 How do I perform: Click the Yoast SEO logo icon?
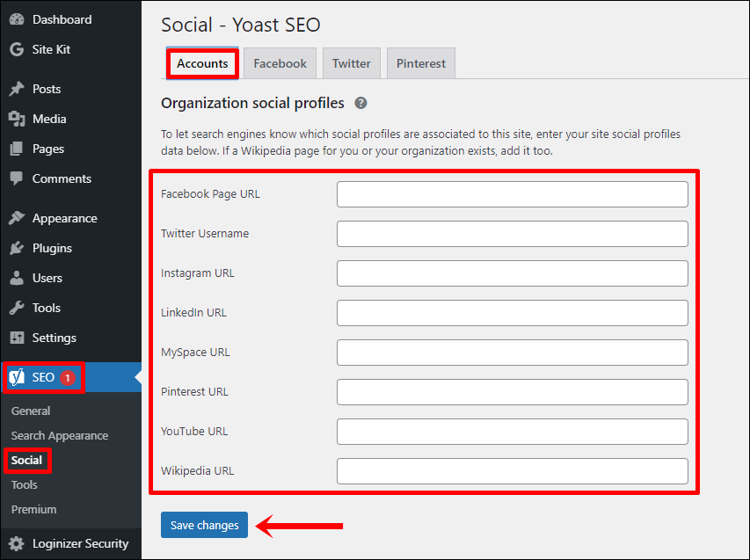[17, 377]
